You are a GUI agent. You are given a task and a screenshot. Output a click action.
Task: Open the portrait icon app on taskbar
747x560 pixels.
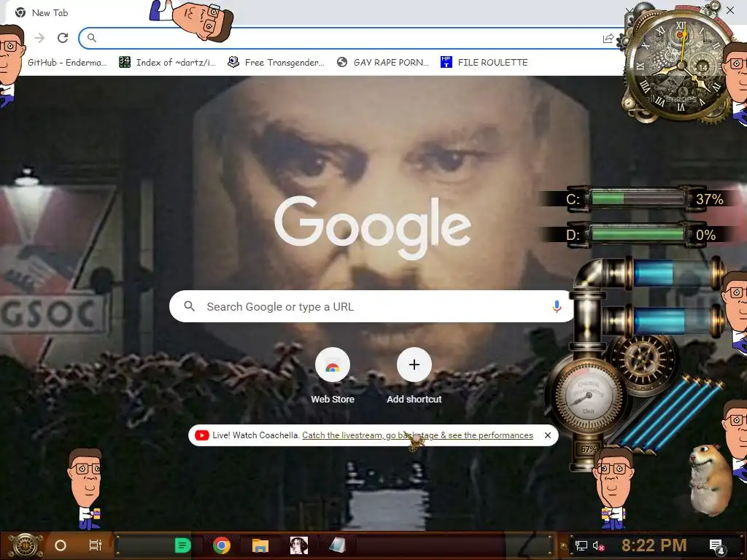click(298, 545)
